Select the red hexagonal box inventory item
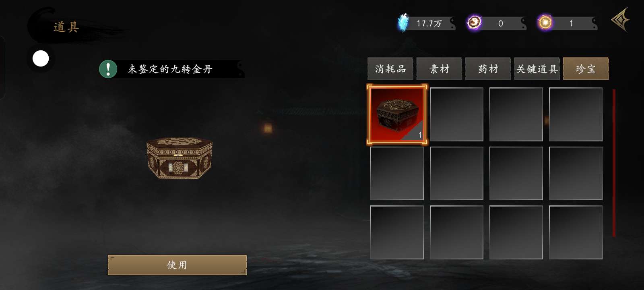 (x=397, y=114)
